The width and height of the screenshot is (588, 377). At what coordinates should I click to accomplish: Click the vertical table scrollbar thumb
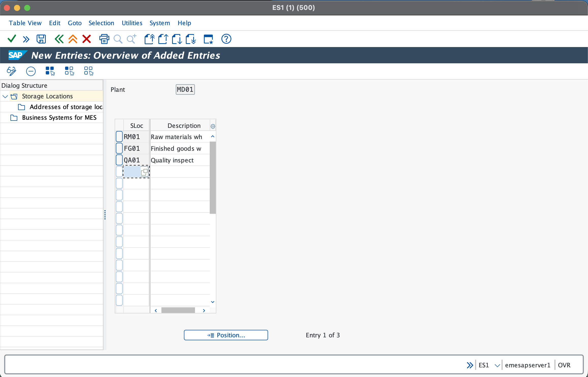pos(213,177)
